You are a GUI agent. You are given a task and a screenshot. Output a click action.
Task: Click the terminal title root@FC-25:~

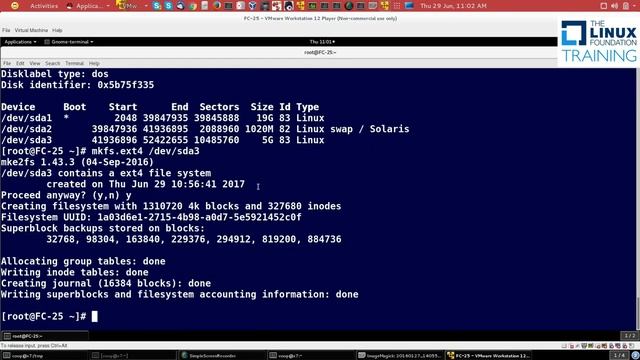tap(320, 52)
